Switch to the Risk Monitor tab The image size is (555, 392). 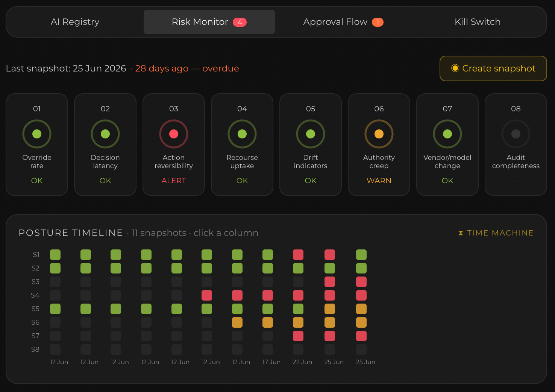[x=209, y=22]
